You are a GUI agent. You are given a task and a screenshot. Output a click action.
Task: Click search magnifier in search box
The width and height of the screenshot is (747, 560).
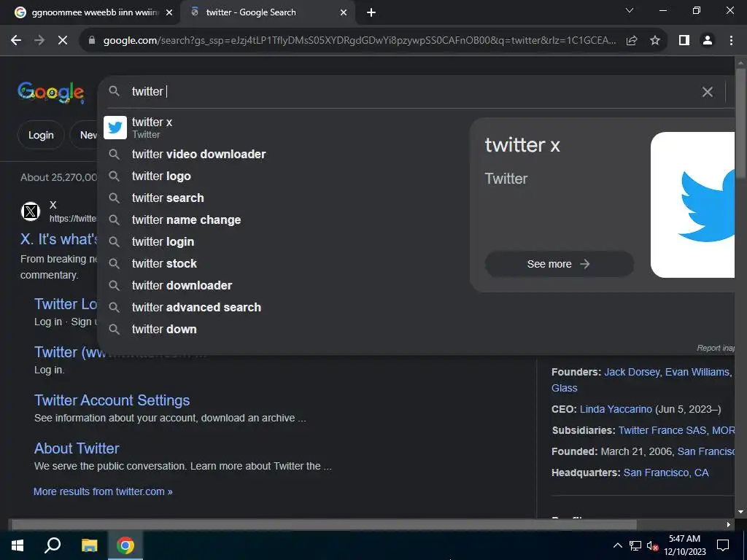[x=114, y=91]
